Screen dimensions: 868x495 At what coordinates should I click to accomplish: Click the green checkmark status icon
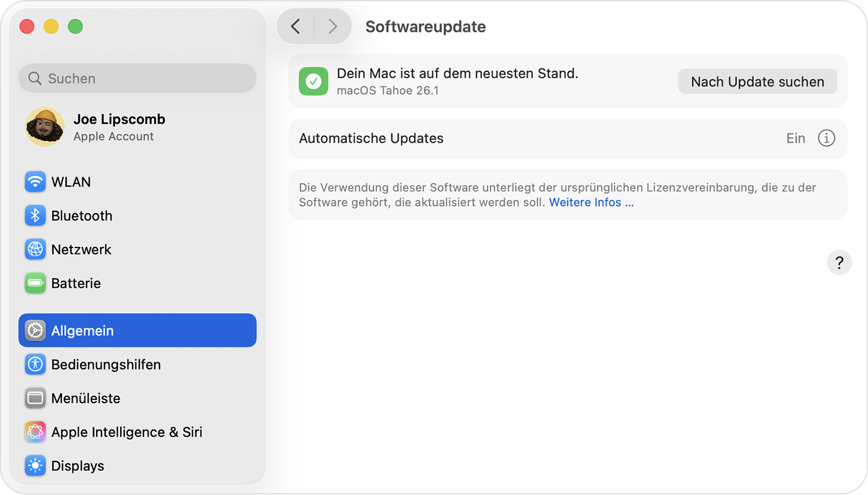pos(313,81)
